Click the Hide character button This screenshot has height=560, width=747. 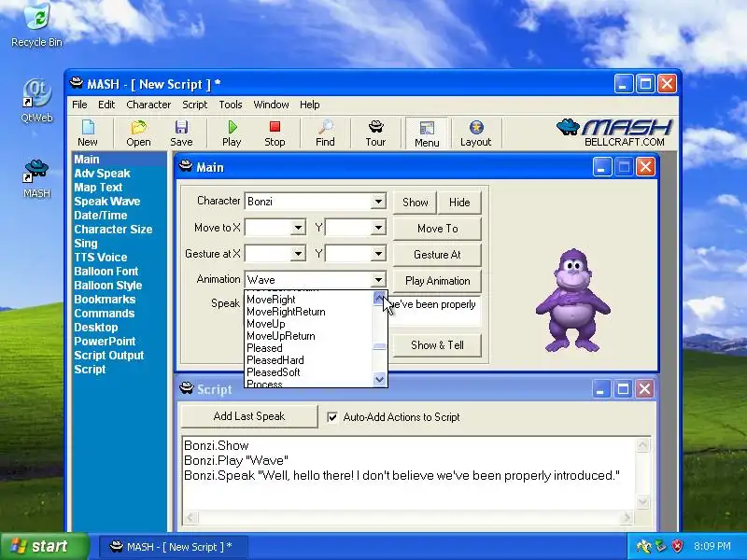(459, 203)
